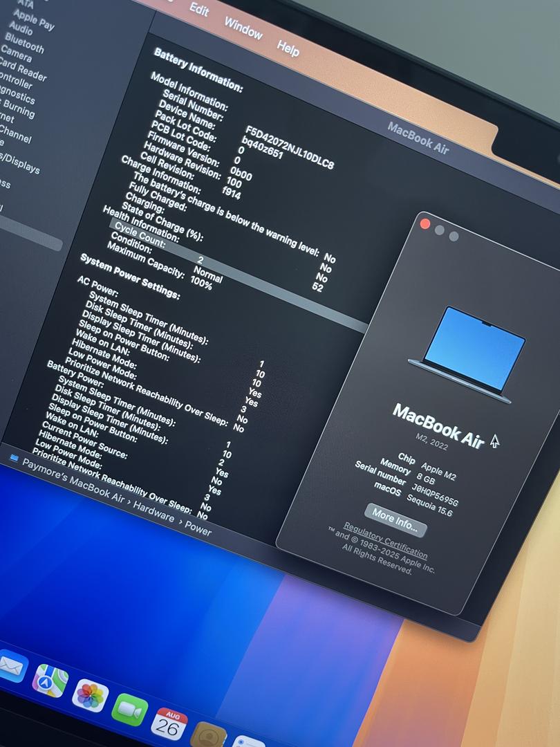Click "Power" in the path bar
The image size is (560, 747).
(198, 528)
